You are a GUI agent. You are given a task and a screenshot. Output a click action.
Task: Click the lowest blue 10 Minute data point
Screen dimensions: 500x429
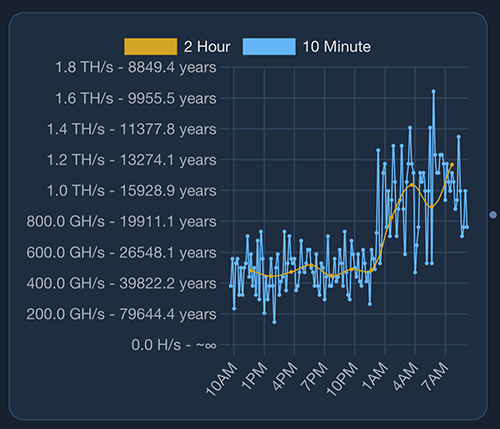(x=274, y=322)
